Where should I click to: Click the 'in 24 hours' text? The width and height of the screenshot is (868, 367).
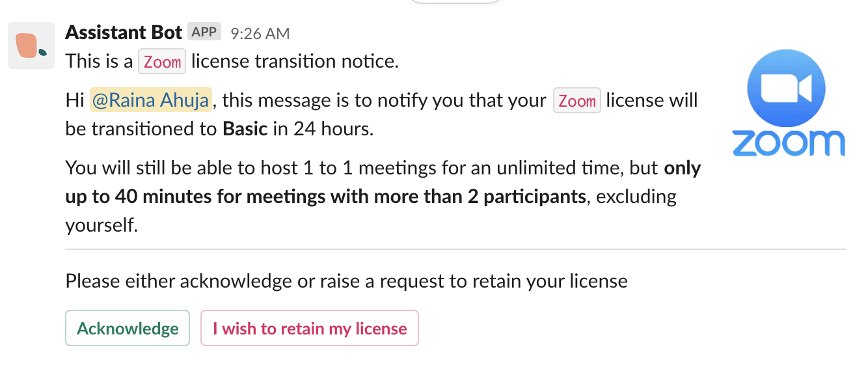(323, 129)
